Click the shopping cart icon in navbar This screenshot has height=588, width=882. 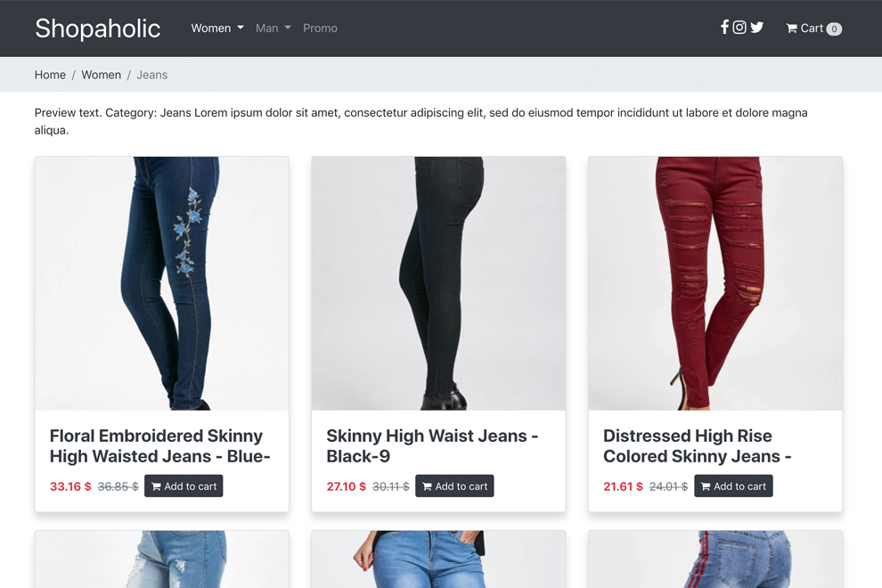pos(791,29)
